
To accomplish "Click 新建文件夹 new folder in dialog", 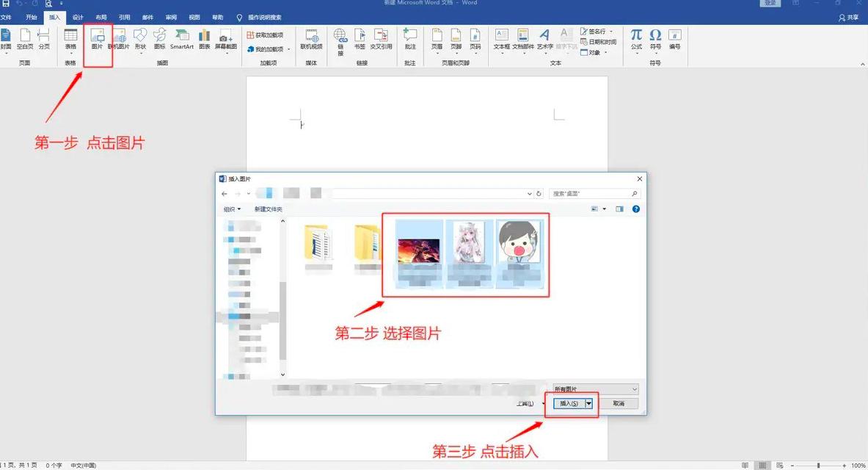I will (268, 209).
